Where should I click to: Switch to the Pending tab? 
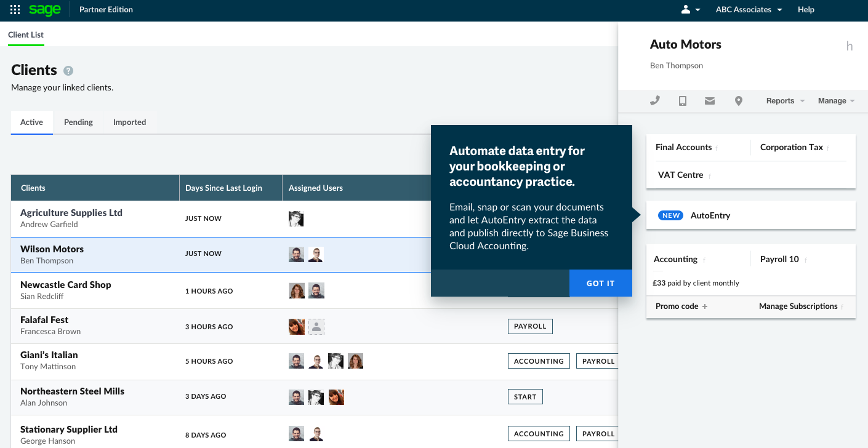[x=78, y=122]
